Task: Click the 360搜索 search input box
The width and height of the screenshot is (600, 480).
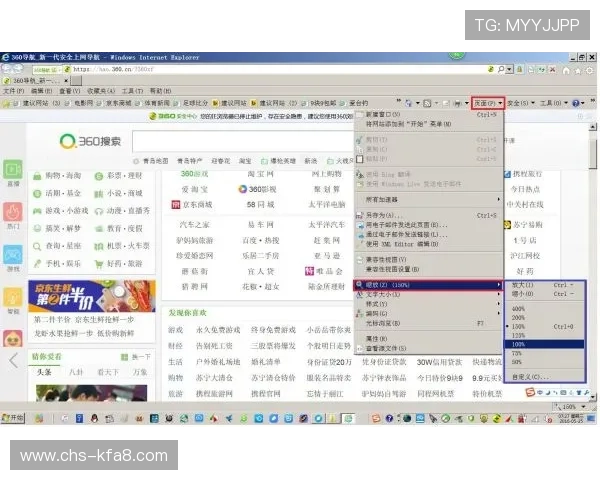Action: (243, 142)
